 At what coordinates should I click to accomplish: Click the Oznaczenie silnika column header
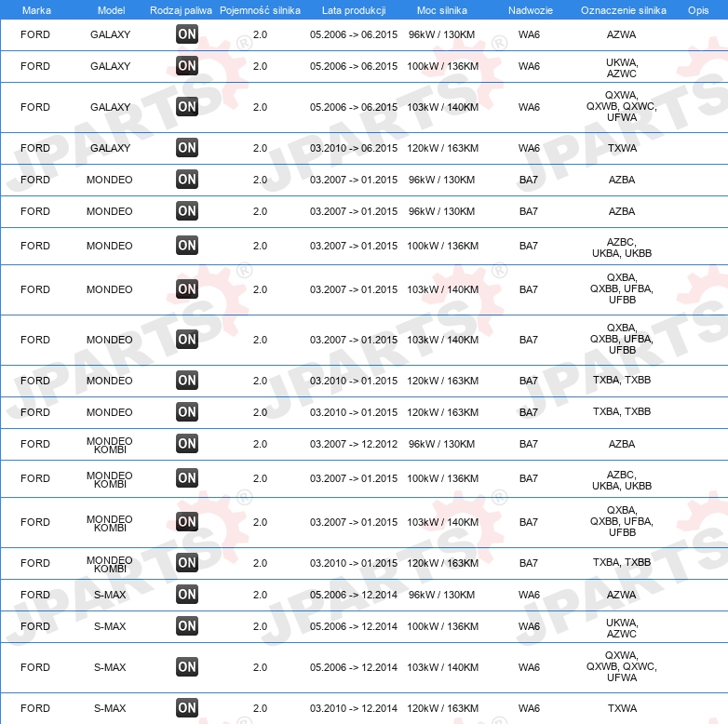[623, 10]
